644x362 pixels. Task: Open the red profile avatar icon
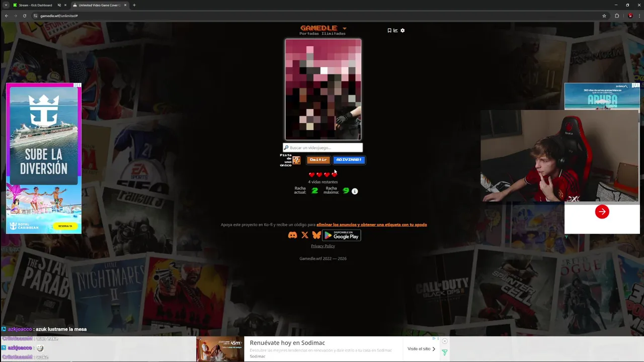(630, 16)
